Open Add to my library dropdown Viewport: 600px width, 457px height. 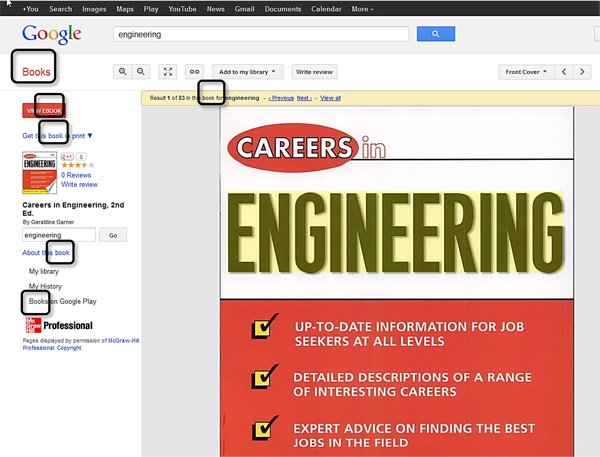click(248, 72)
